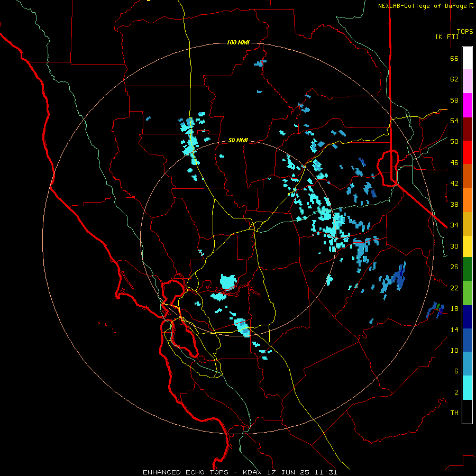
Task: Click the dark red swatch between 54 and 50
Action: click(x=467, y=129)
